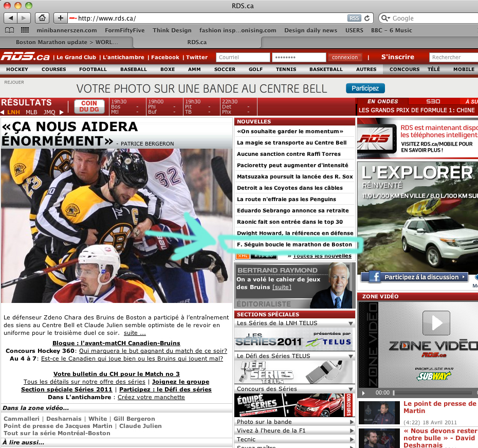The height and width of the screenshot is (448, 478).
Task: Click the small play control under video
Action: pos(363,393)
